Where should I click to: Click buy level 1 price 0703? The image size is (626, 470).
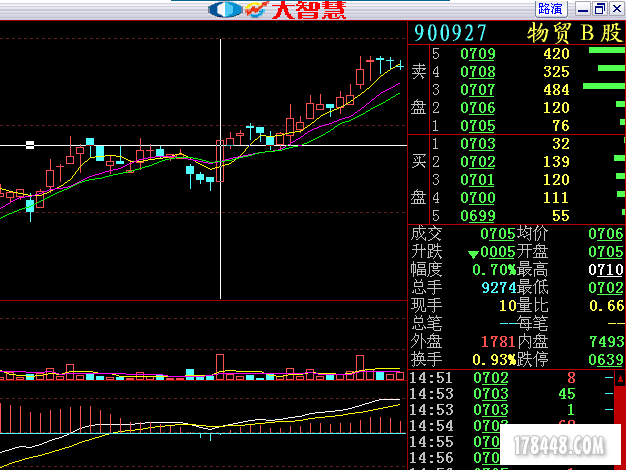pos(477,144)
